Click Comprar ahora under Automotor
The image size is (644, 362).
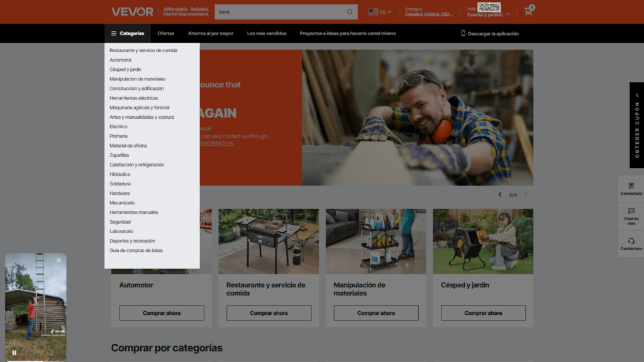(162, 313)
